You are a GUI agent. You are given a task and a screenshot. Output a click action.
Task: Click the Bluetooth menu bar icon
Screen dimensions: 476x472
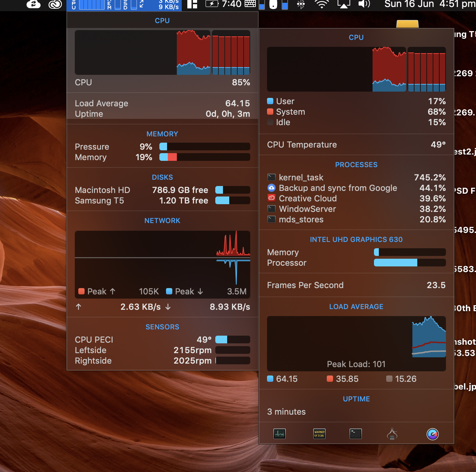click(301, 4)
